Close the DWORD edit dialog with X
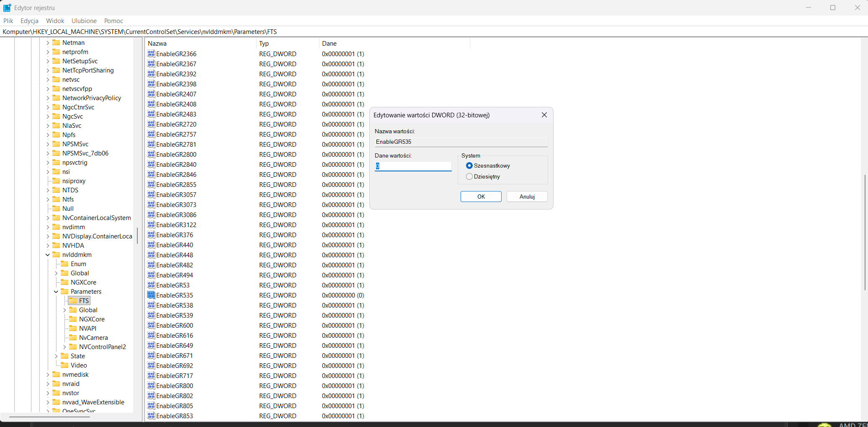 (544, 115)
